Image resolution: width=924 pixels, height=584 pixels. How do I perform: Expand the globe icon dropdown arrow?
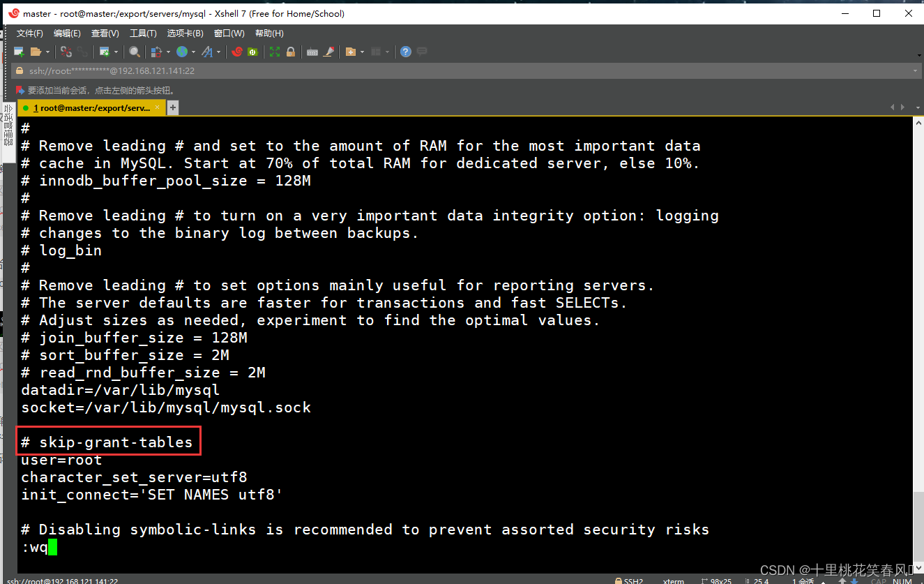(193, 52)
